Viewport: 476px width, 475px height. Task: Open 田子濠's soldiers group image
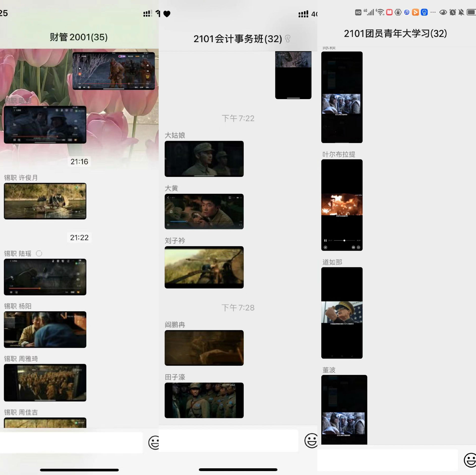pyautogui.click(x=204, y=400)
